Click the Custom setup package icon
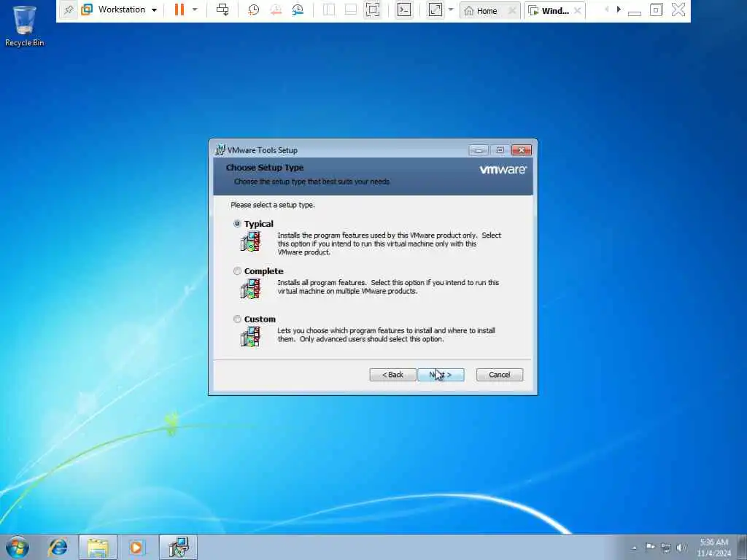 pyautogui.click(x=251, y=337)
